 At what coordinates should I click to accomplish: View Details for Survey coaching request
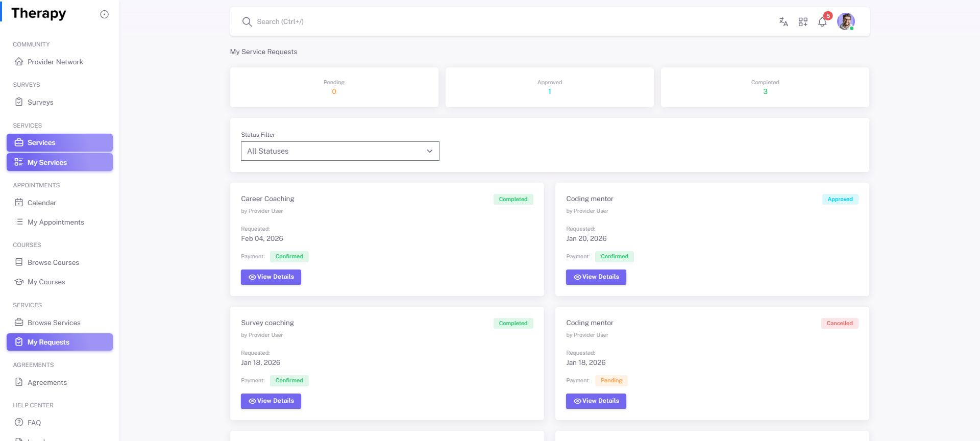pos(271,401)
